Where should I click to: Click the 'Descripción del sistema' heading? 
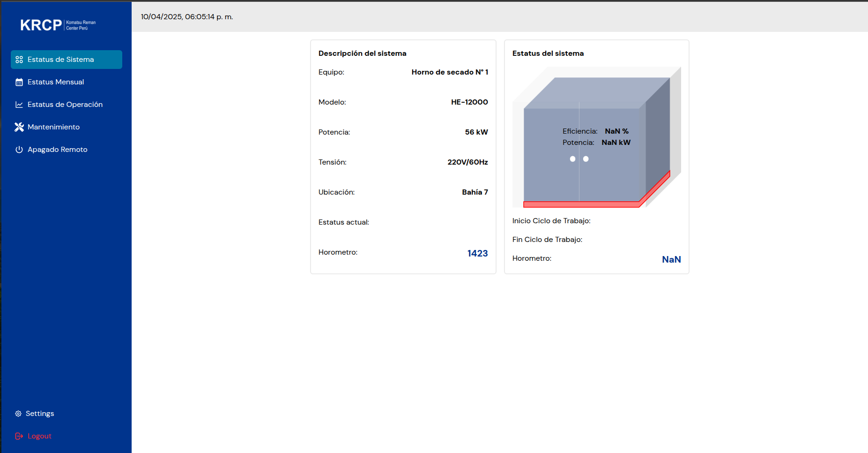(363, 53)
